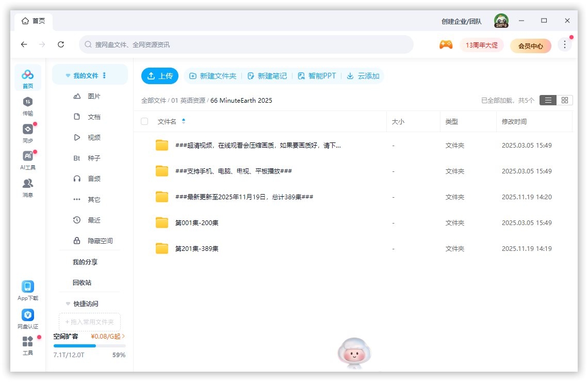The width and height of the screenshot is (588, 382).
Task: Open the 同步 sync panel
Action: pyautogui.click(x=28, y=132)
